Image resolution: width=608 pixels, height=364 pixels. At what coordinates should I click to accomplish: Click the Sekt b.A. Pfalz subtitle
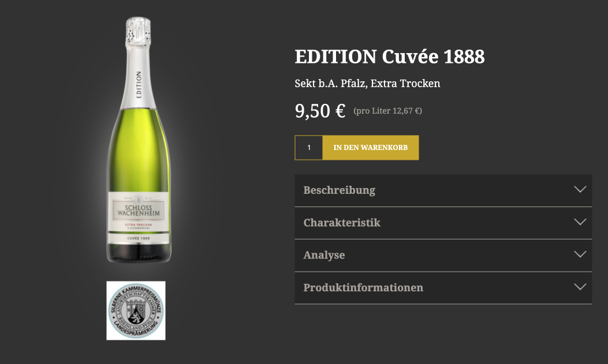coord(367,84)
